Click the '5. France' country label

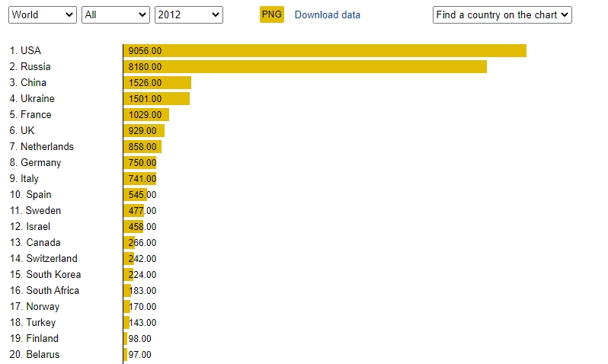point(30,115)
